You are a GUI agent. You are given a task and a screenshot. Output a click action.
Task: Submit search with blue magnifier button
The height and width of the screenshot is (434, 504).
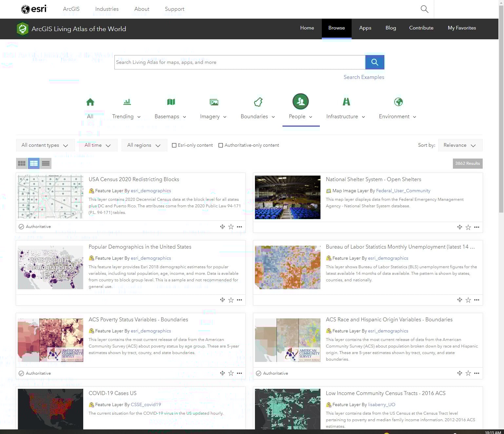(375, 62)
